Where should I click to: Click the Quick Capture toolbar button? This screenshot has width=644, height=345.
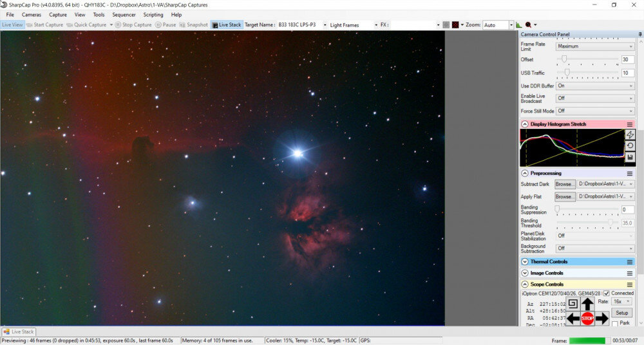(x=86, y=24)
